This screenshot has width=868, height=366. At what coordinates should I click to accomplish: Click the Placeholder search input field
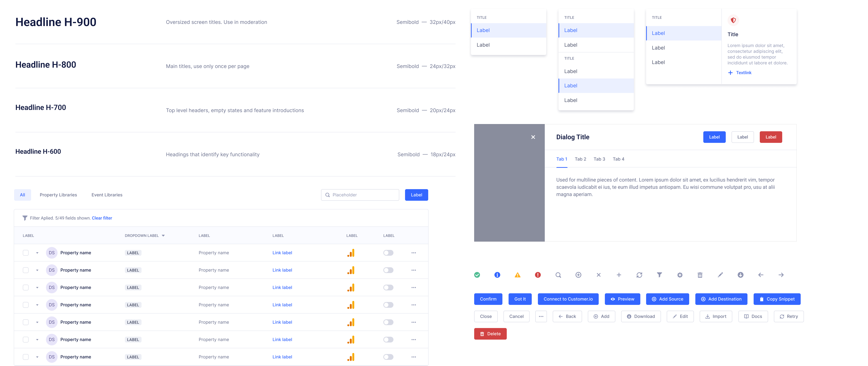(x=360, y=195)
